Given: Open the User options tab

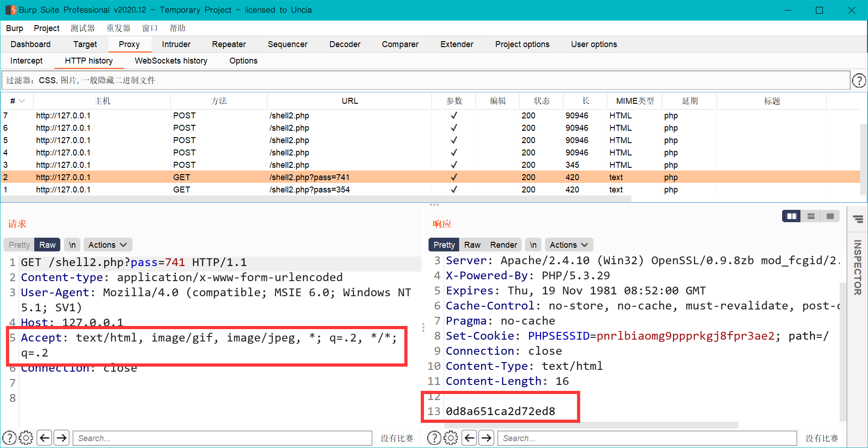Looking at the screenshot, I should [x=594, y=44].
